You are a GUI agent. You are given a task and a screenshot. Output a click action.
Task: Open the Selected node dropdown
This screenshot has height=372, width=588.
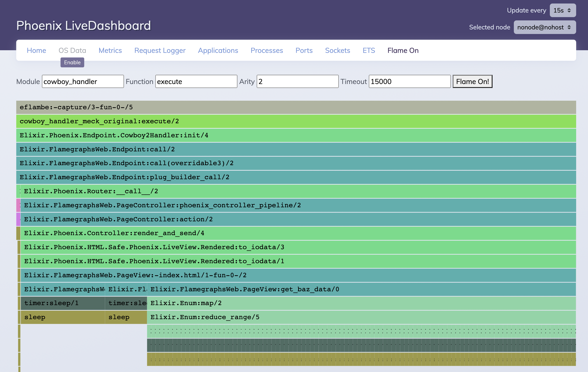point(545,27)
